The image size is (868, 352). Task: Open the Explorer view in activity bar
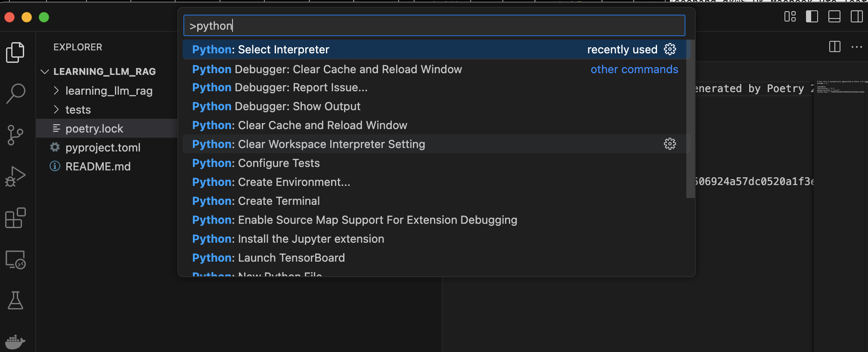pos(15,52)
